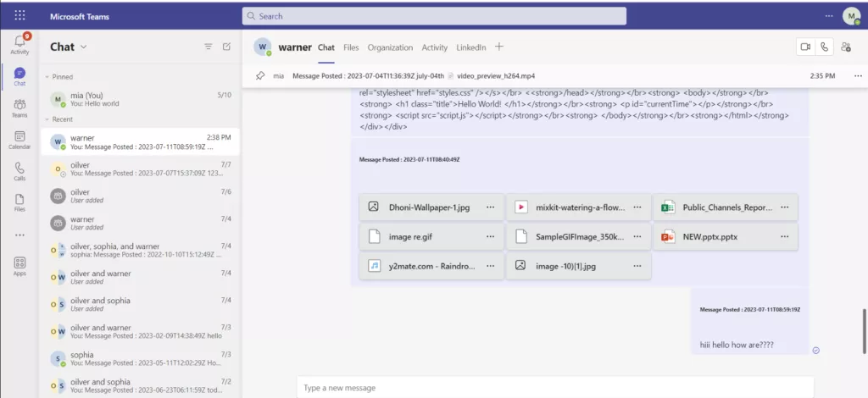Image resolution: width=868 pixels, height=398 pixels.
Task: Open the mixkit-watering video attachment
Action: [578, 207]
